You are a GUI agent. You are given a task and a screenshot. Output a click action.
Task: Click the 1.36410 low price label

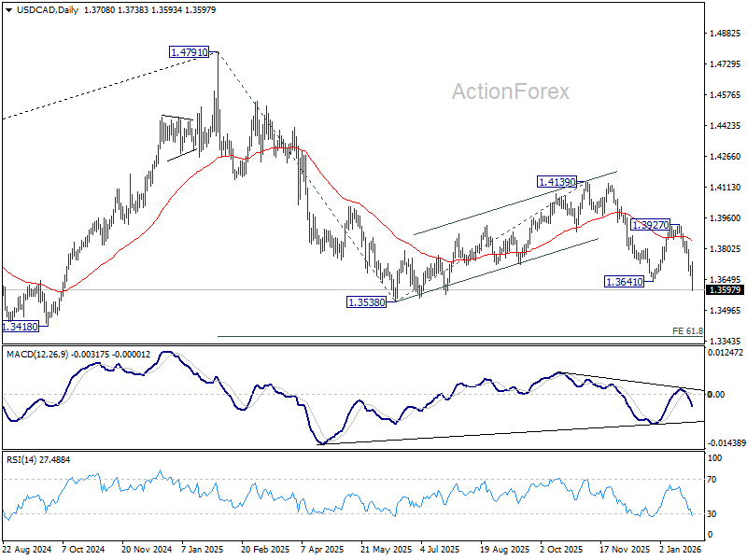(624, 282)
